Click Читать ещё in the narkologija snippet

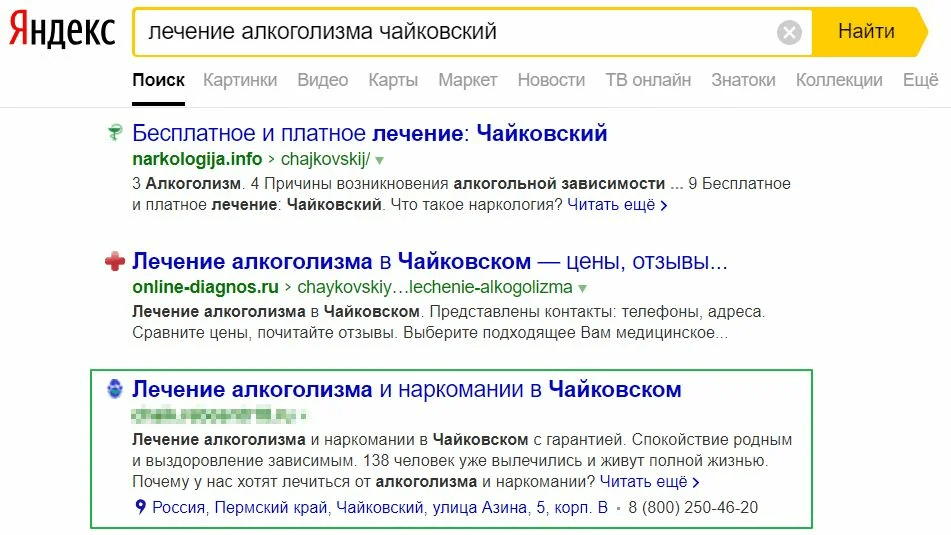click(x=617, y=205)
